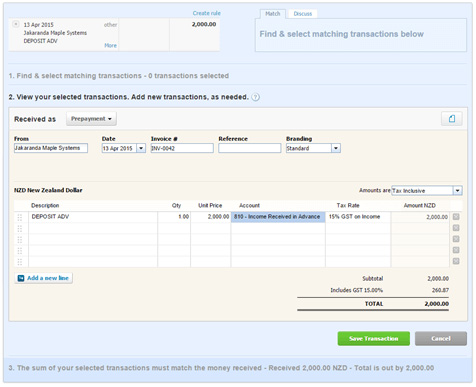Click the More link in statement line
The height and width of the screenshot is (387, 476).
[x=110, y=45]
